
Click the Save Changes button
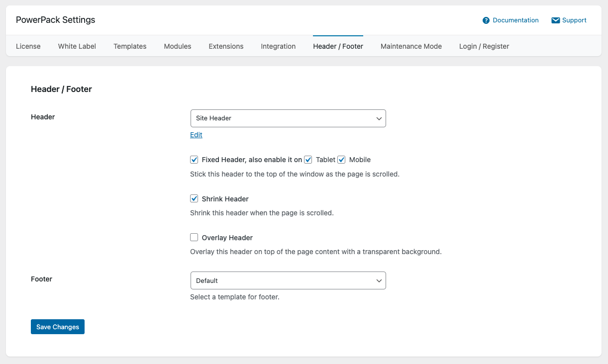click(58, 327)
